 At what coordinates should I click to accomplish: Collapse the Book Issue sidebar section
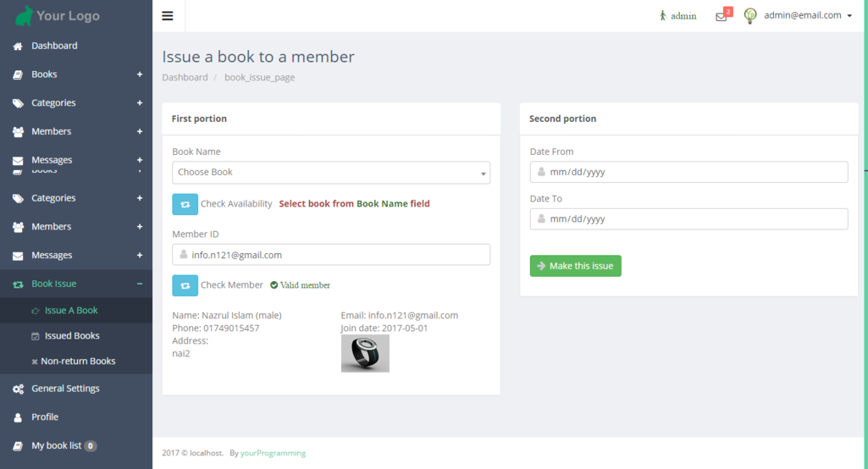[140, 284]
